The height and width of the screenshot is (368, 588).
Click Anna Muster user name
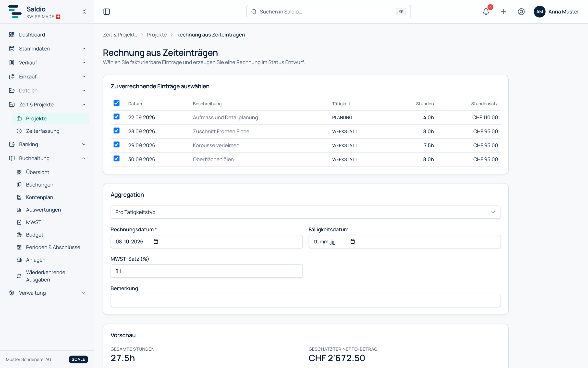(x=563, y=12)
